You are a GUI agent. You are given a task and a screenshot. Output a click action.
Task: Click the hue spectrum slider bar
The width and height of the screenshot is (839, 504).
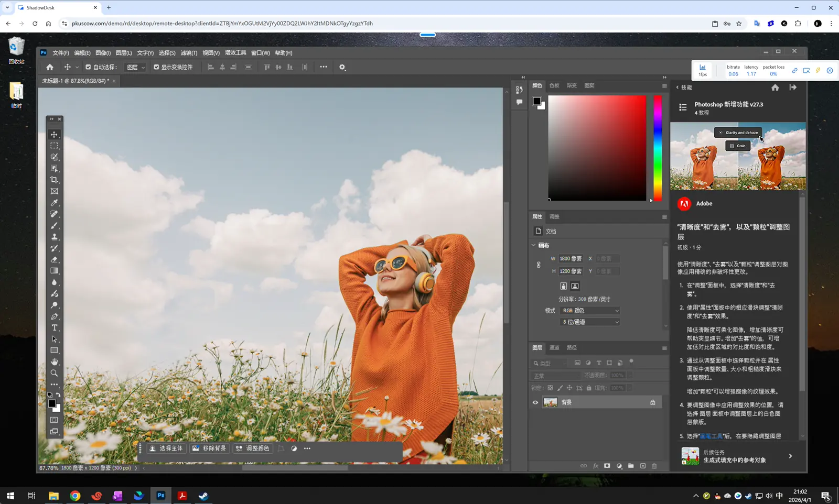tap(658, 148)
